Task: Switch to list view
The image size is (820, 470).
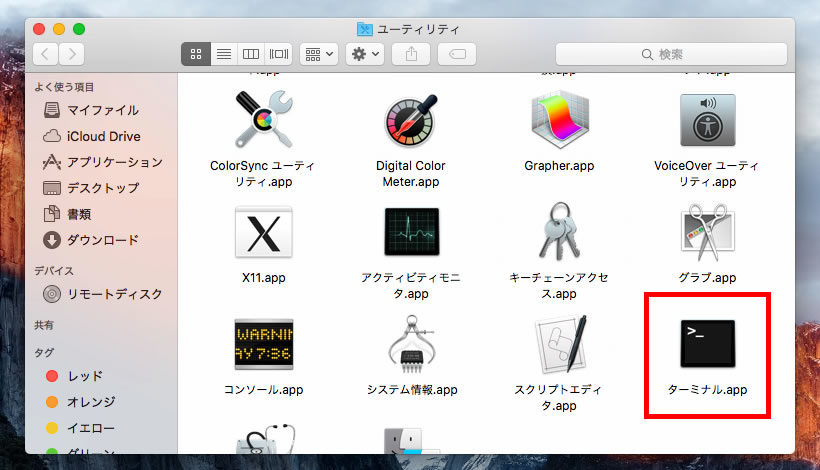Action: coord(224,54)
